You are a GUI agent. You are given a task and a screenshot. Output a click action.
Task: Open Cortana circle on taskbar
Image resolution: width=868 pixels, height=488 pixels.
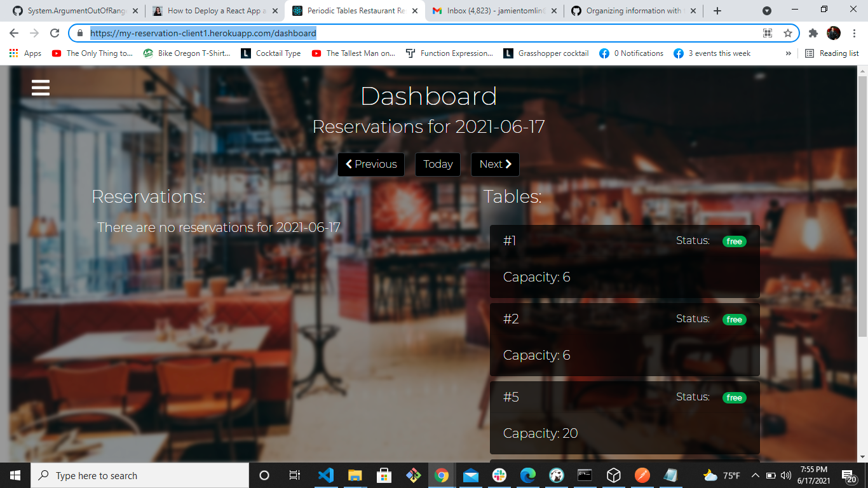pos(264,475)
